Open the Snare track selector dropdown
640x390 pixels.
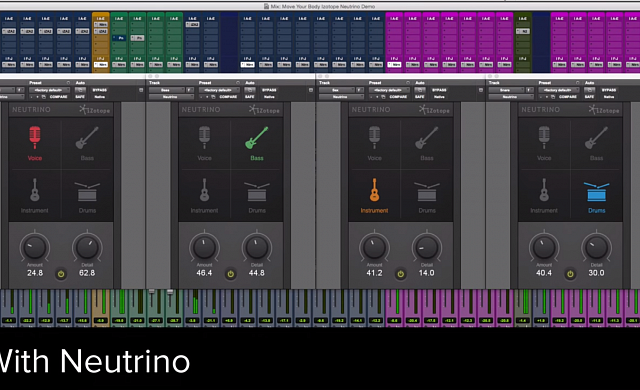[x=507, y=90]
